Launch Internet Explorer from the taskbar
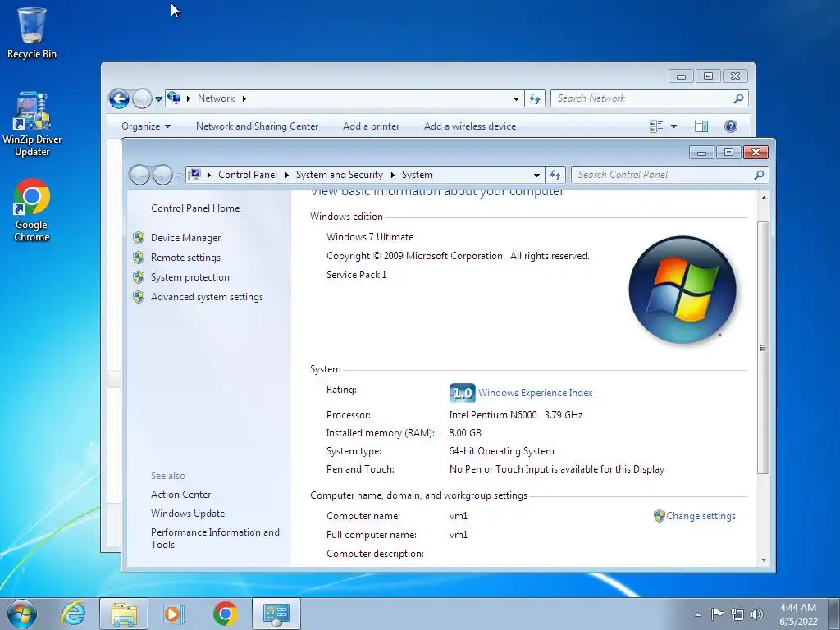This screenshot has height=630, width=840. 73,614
